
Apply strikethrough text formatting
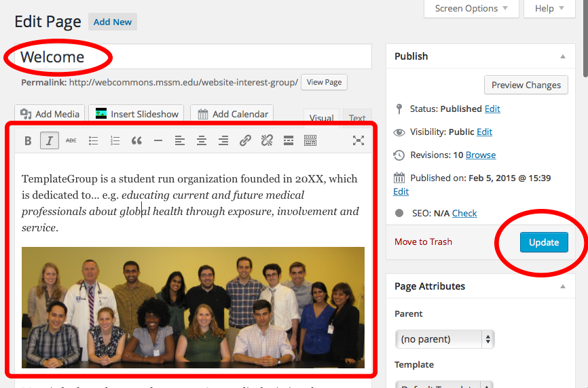click(71, 141)
